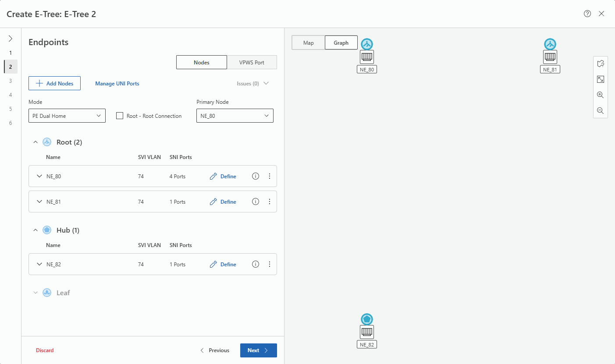Switch to Map view
Screen dimensions: 615x364
[309, 43]
